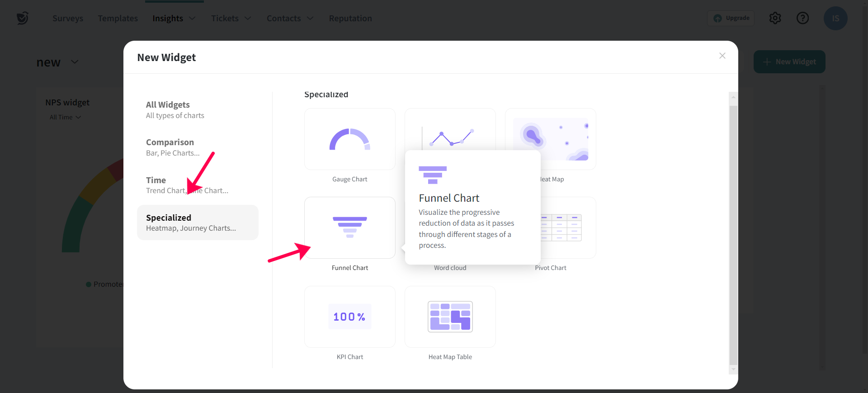Image resolution: width=868 pixels, height=393 pixels.
Task: Select the Gauge Chart widget icon
Action: tap(349, 139)
